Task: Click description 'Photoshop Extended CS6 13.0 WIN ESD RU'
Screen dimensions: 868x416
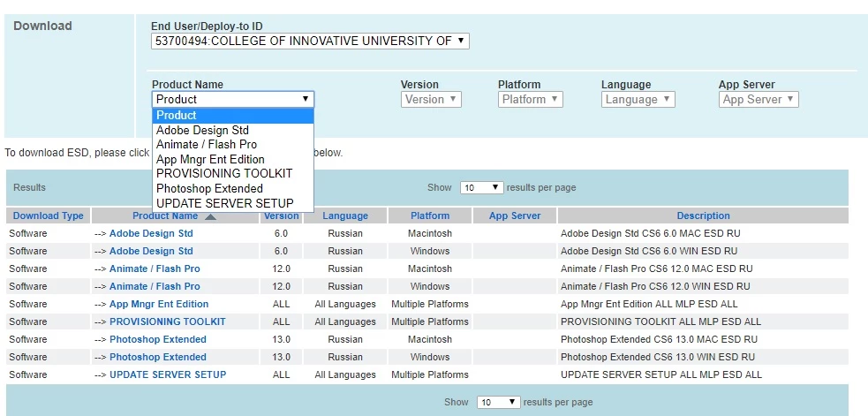Action: click(658, 357)
